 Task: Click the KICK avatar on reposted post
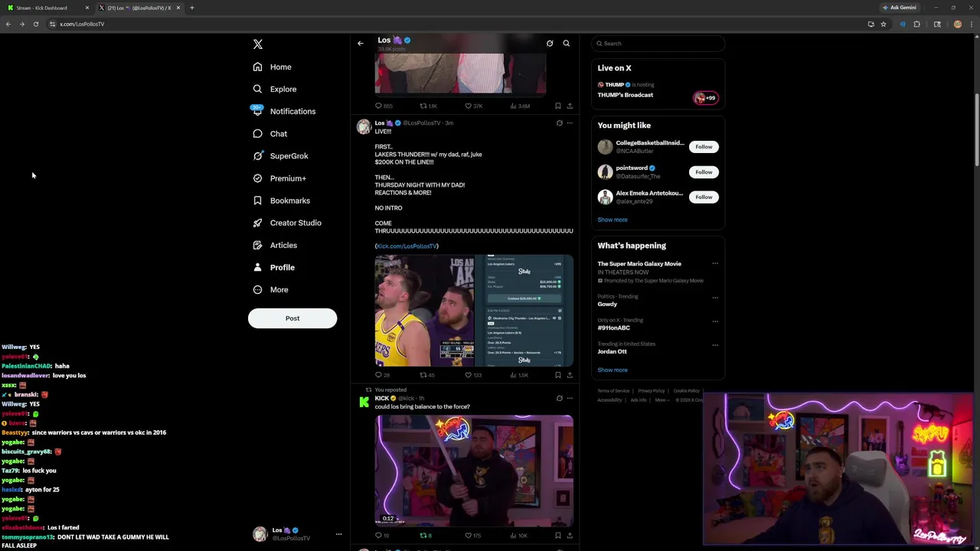coord(364,403)
